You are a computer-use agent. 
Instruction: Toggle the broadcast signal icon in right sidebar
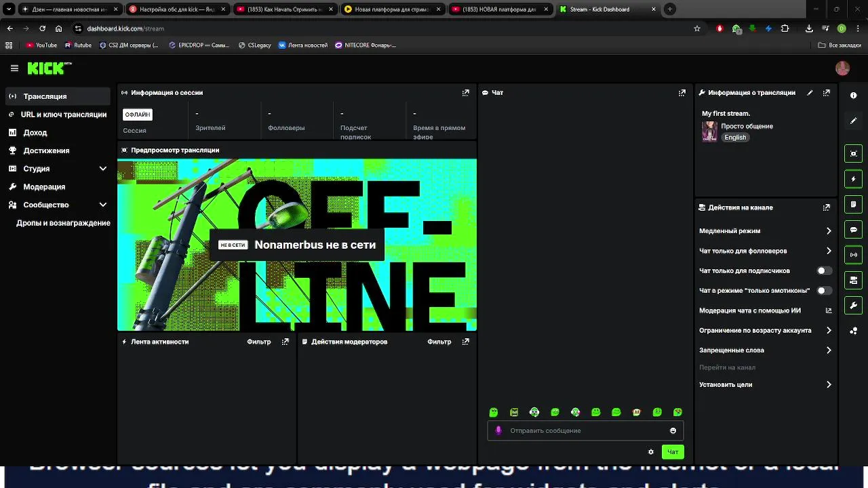click(853, 255)
